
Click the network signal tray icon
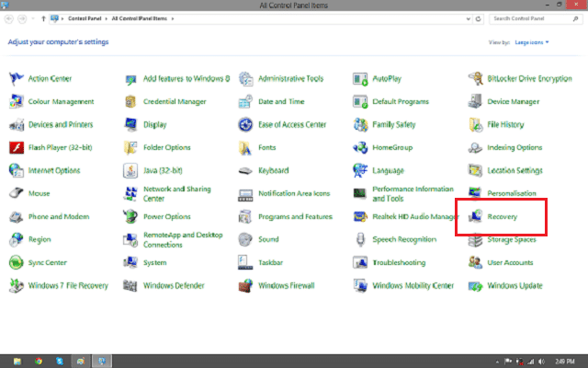tap(531, 362)
